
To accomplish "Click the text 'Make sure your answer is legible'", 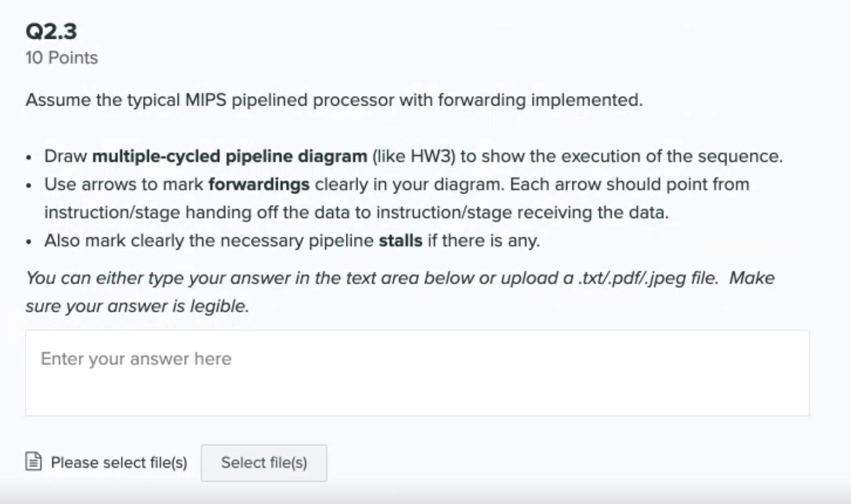I will click(x=137, y=306).
